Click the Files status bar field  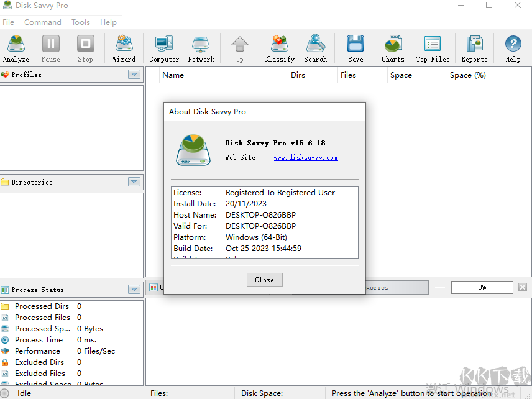pos(190,393)
